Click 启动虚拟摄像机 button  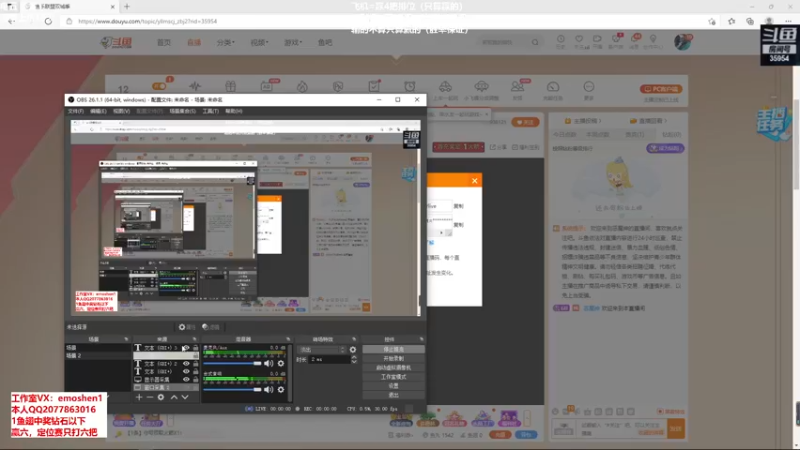393,368
